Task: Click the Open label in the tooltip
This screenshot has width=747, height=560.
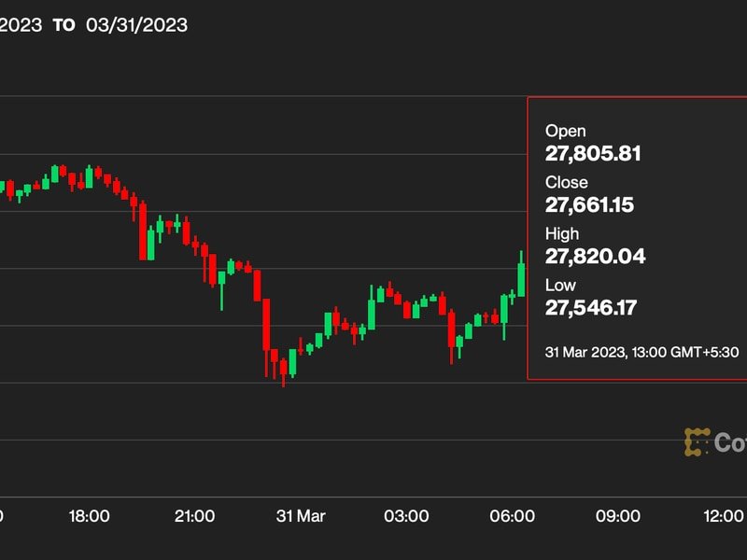Action: (x=566, y=132)
